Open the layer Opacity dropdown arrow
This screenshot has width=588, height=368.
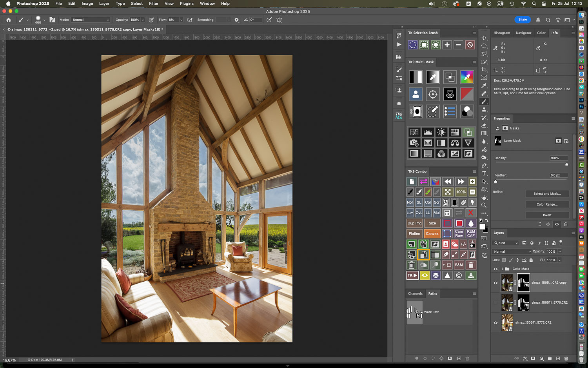[x=559, y=251]
